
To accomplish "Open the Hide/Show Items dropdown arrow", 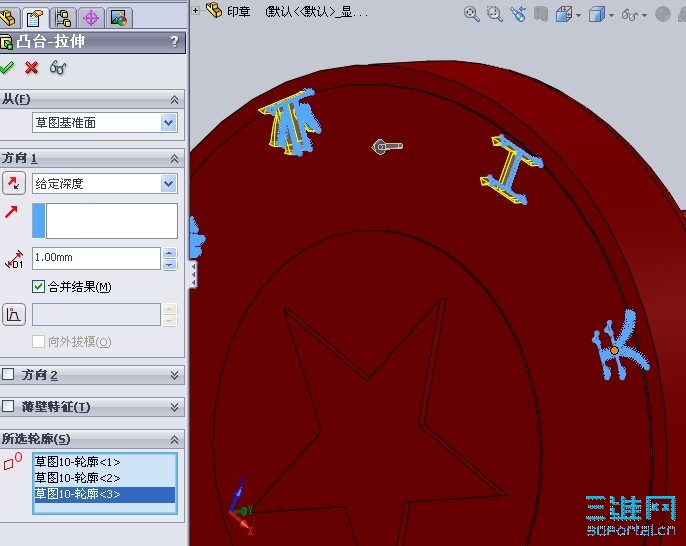I will [x=644, y=15].
